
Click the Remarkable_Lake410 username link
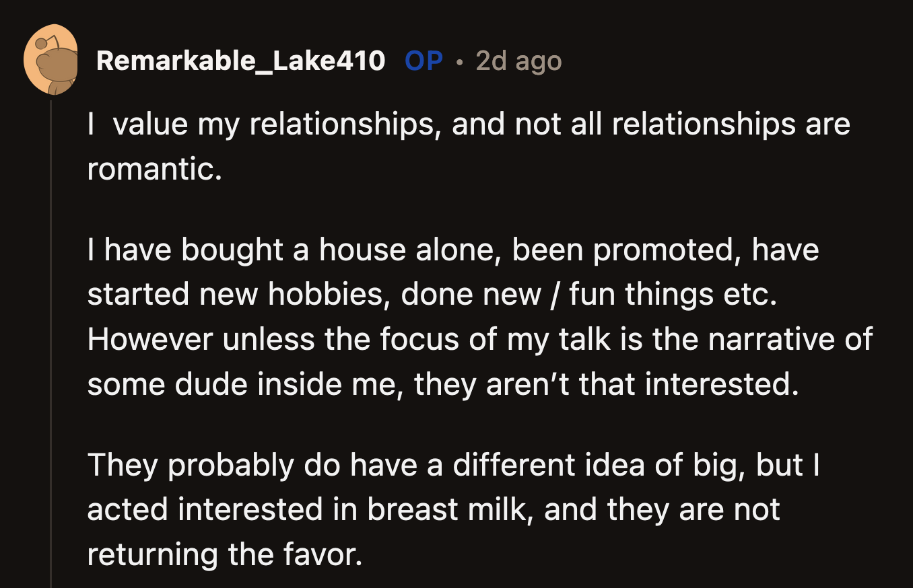pos(241,61)
